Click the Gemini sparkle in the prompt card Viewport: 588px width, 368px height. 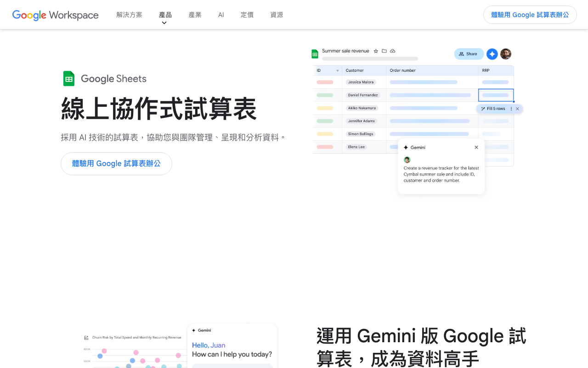click(x=406, y=148)
